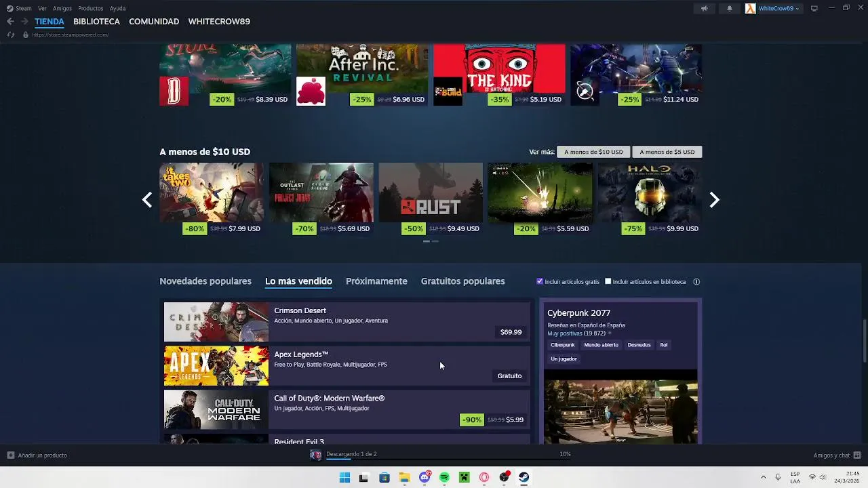Select the second carousel page indicator dot
This screenshot has width=868, height=488.
pyautogui.click(x=435, y=241)
